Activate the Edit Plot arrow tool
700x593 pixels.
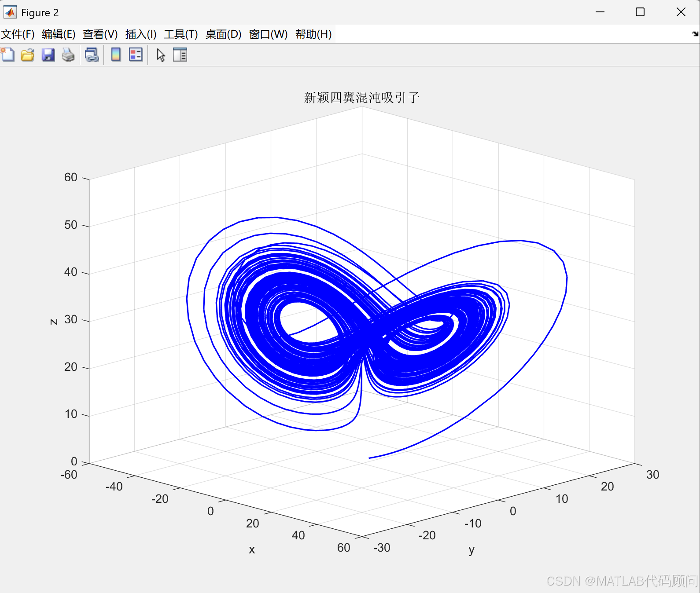click(x=161, y=55)
